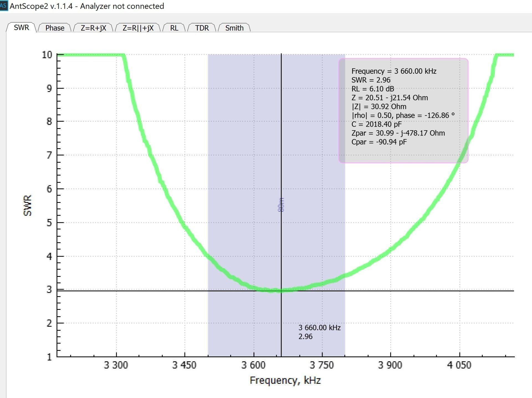Show the Smith chart tab
The image size is (532, 398).
click(x=234, y=28)
